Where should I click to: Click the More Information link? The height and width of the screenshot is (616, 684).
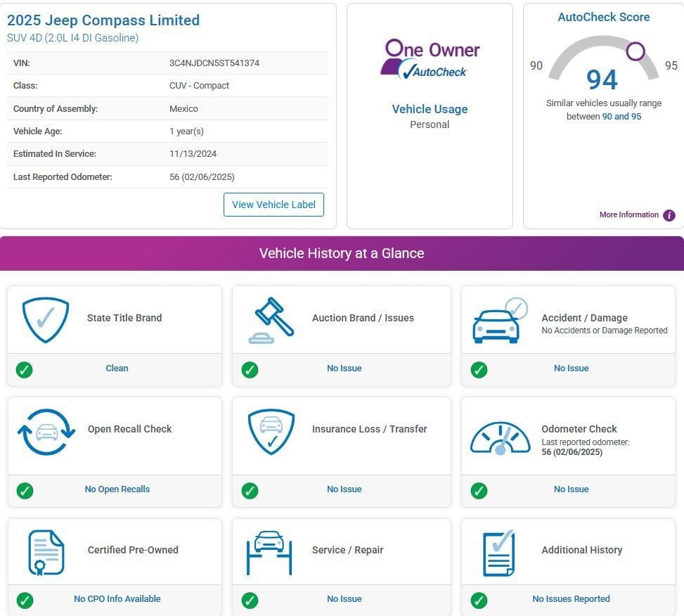point(629,214)
